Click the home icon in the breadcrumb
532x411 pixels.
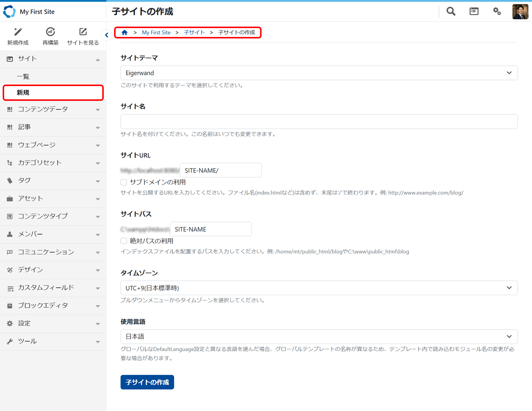tap(124, 32)
